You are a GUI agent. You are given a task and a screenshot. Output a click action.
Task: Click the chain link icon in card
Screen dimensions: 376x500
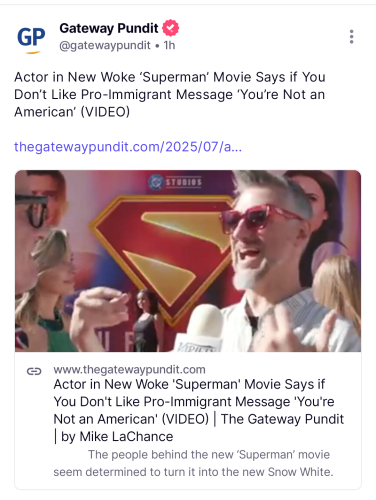tap(34, 371)
